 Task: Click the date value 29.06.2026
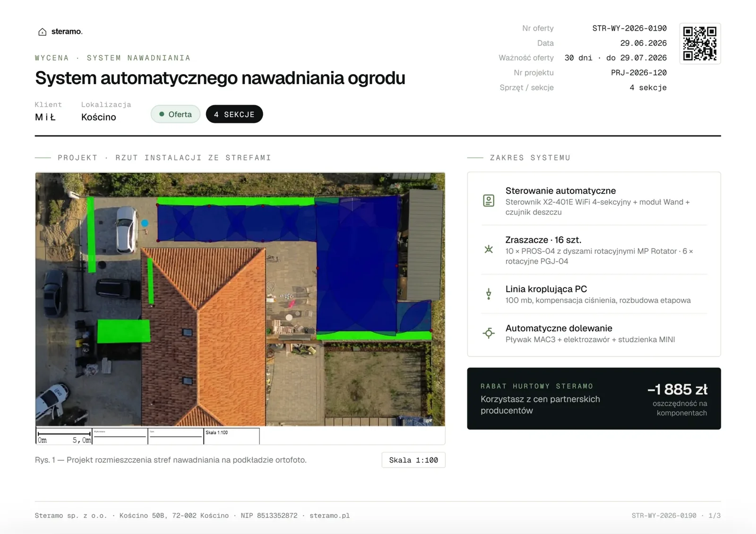click(x=643, y=43)
